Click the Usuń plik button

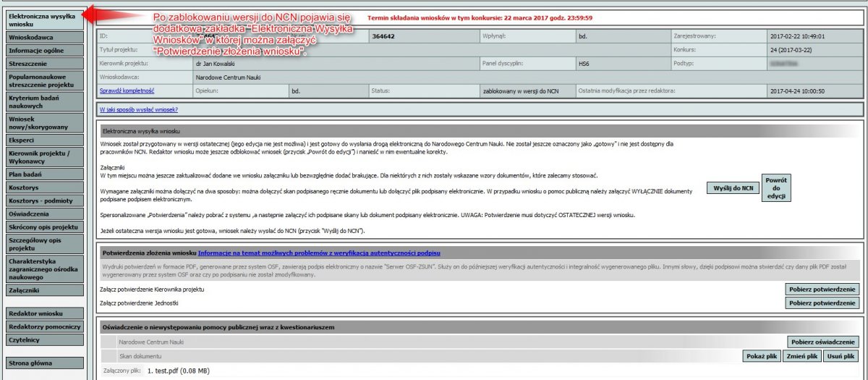(x=842, y=356)
